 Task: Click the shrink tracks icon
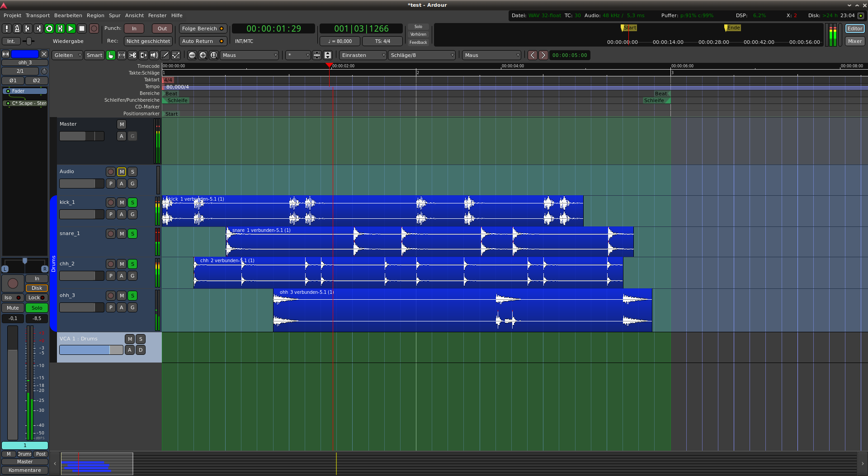pyautogui.click(x=317, y=55)
